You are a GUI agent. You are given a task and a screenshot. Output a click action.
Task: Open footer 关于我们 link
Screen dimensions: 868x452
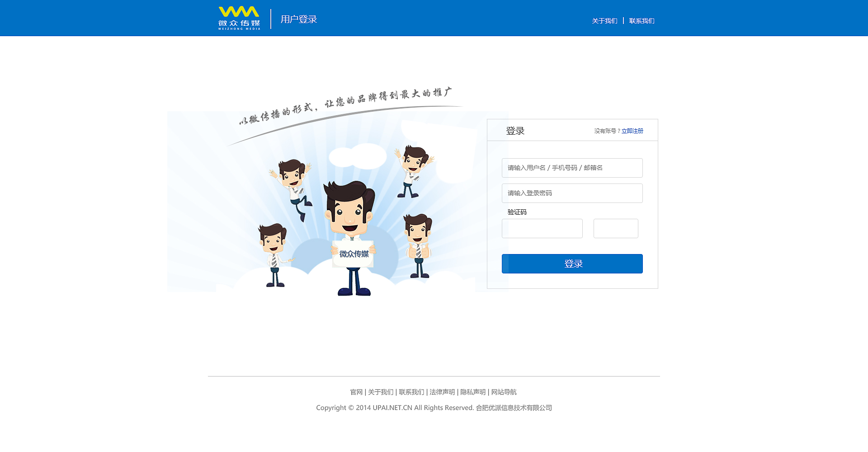tap(381, 392)
